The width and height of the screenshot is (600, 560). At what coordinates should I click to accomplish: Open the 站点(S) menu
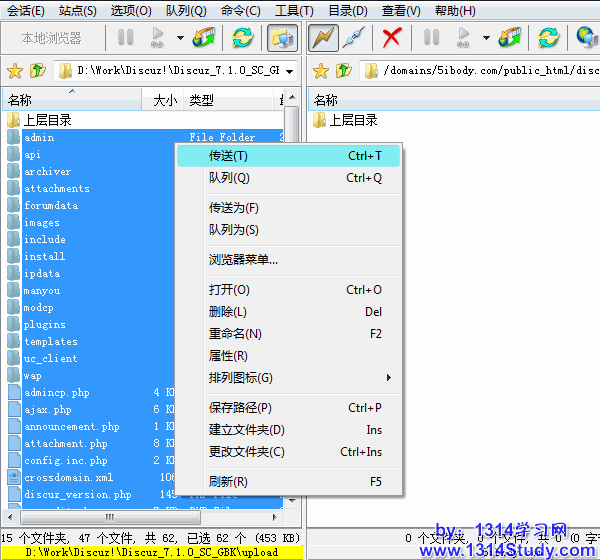pyautogui.click(x=78, y=11)
